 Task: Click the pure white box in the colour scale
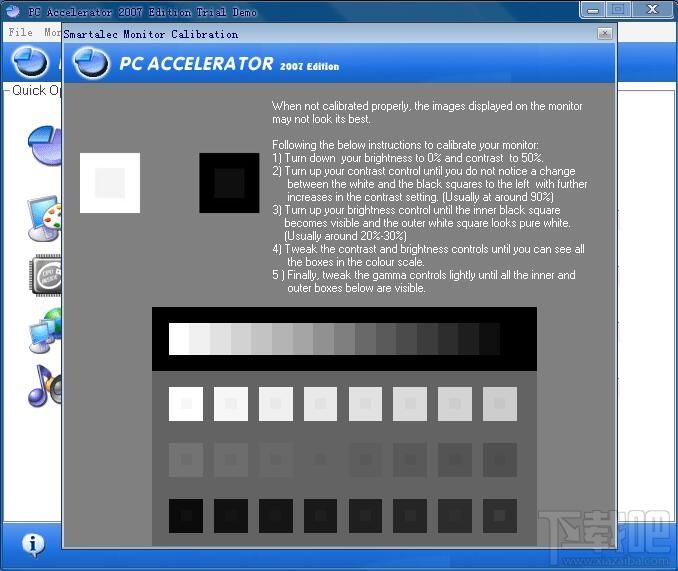(179, 339)
